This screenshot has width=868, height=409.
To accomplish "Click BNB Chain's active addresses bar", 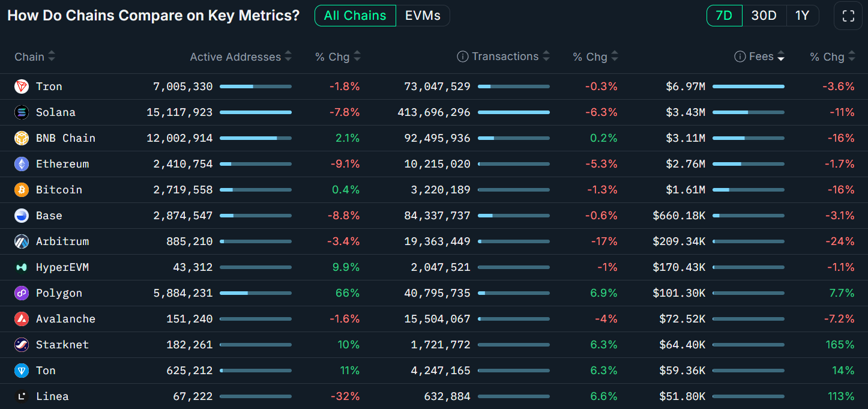I will point(256,138).
